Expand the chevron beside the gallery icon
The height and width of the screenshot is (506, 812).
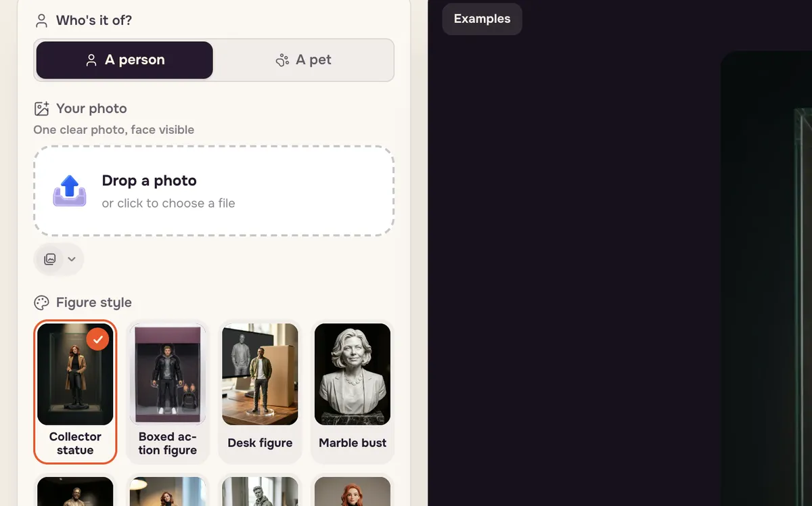[x=72, y=259]
